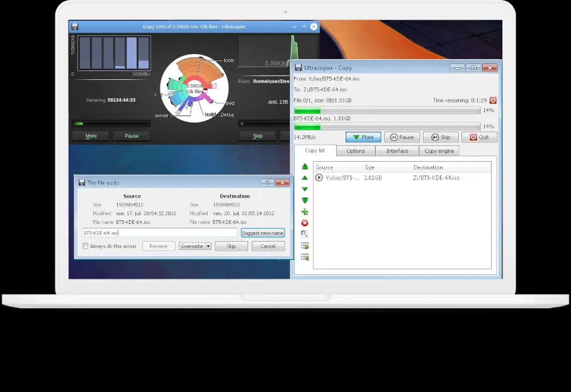Open the Options tab
The height and width of the screenshot is (392, 571).
click(356, 150)
